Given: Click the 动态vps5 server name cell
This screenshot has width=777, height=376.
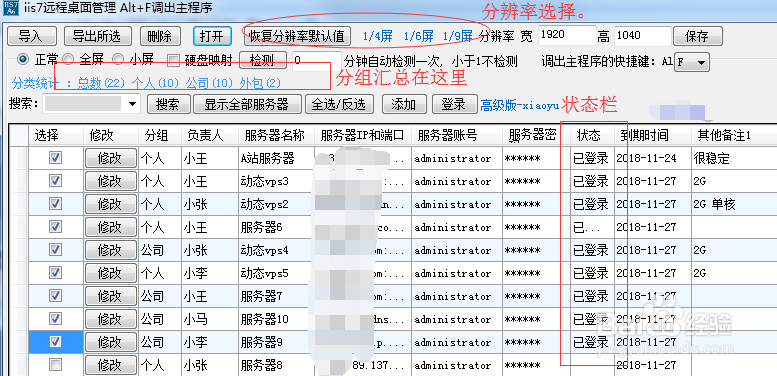Looking at the screenshot, I should tap(276, 273).
